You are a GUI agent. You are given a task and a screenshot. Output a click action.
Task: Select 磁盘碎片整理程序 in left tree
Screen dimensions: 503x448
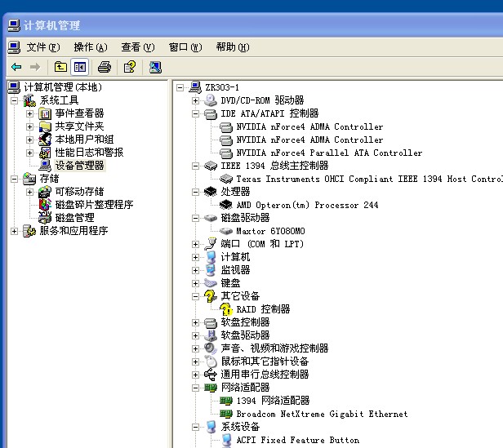coord(94,205)
